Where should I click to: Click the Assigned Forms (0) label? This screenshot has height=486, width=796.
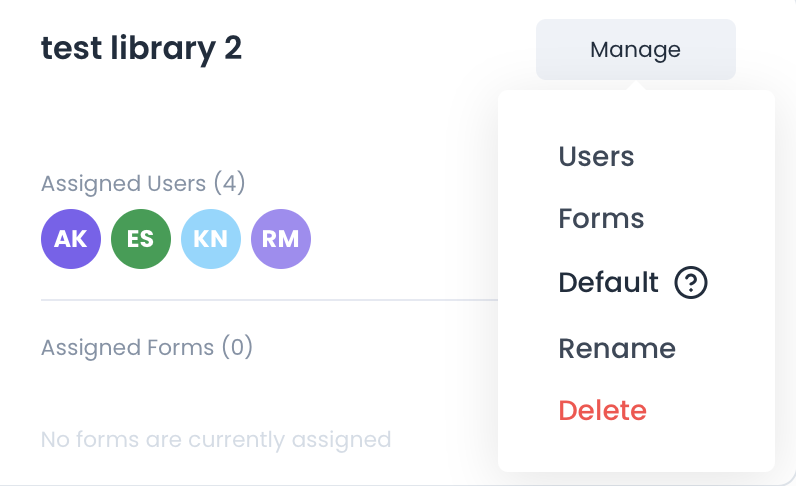[147, 348]
